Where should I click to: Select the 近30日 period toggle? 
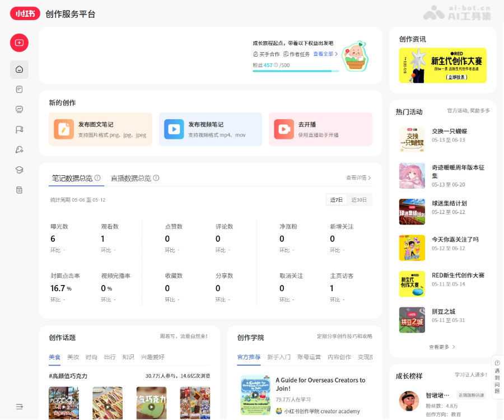tap(359, 199)
